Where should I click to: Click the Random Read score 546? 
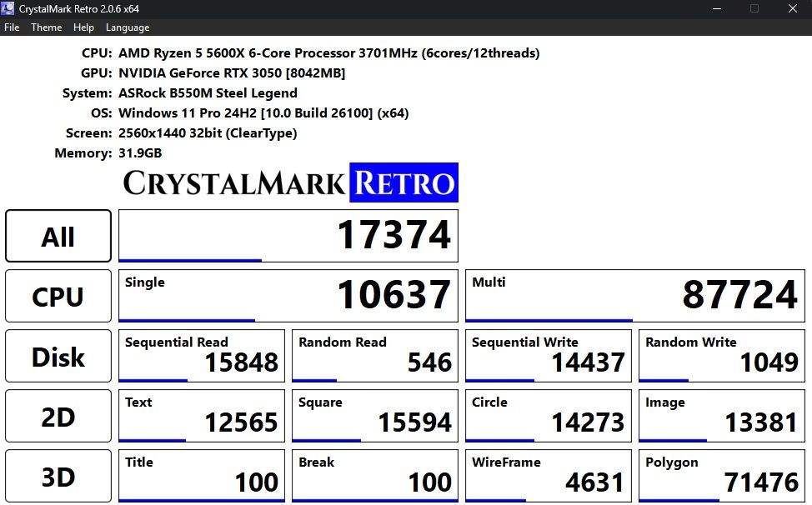(375, 356)
